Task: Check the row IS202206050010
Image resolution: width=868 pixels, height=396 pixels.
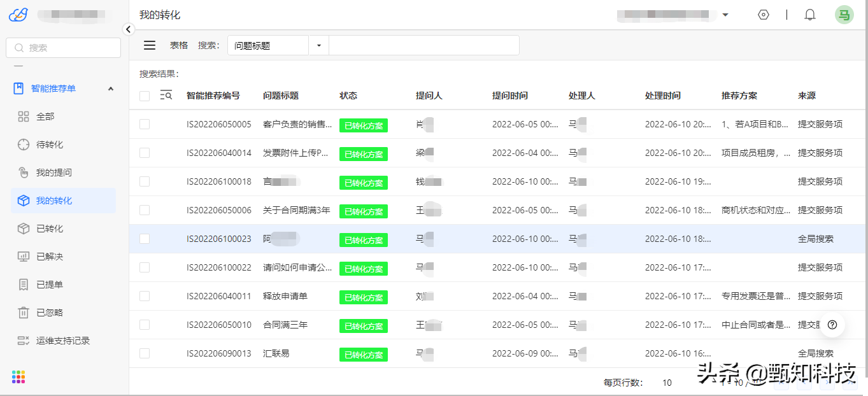Action: (145, 325)
